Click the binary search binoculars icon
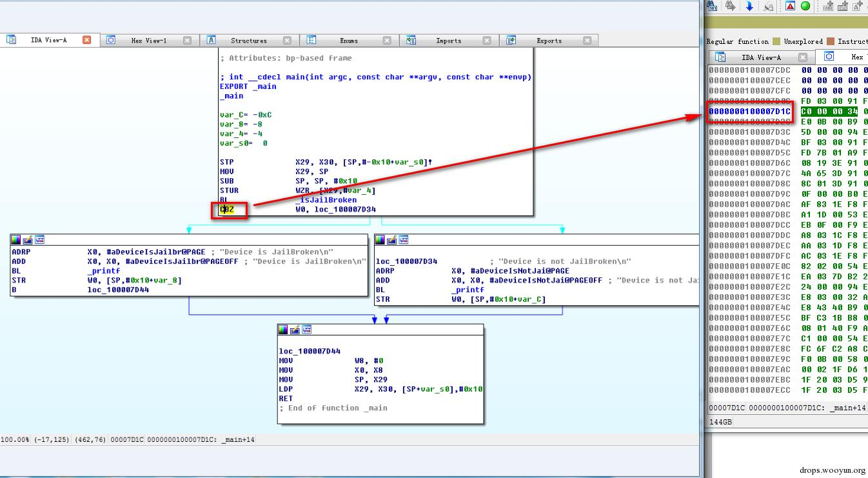Image resolution: width=868 pixels, height=478 pixels. 712,6
